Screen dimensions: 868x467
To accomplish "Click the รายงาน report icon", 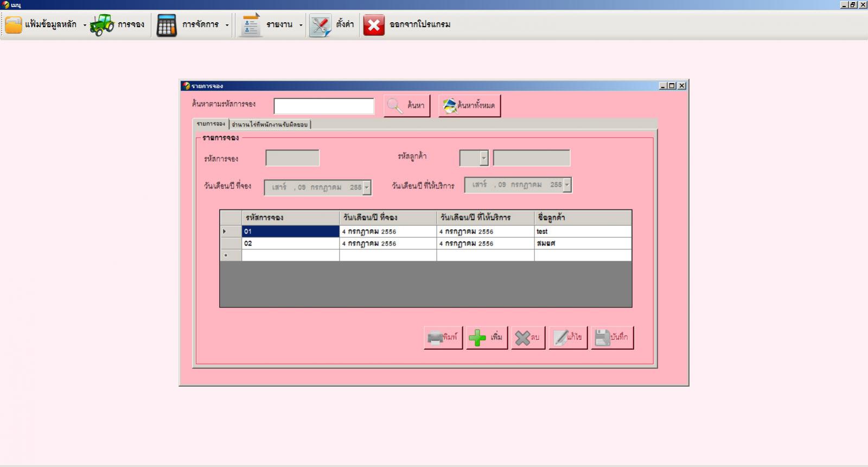I will click(251, 25).
